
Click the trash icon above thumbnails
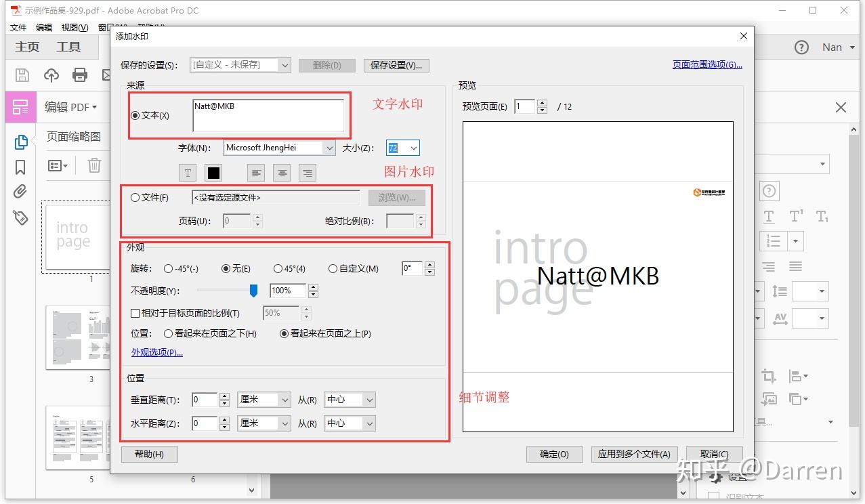click(x=94, y=165)
